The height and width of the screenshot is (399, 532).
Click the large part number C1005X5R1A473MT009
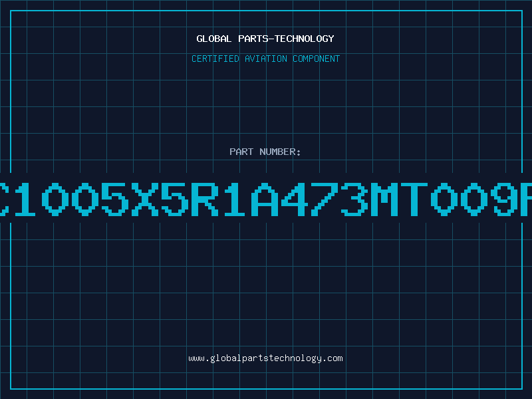click(x=266, y=199)
